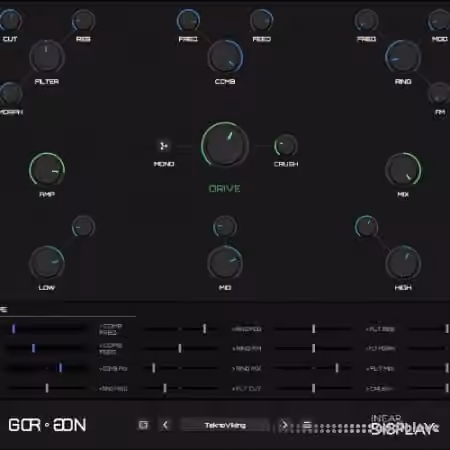Click the small knob above LOW

point(83,227)
